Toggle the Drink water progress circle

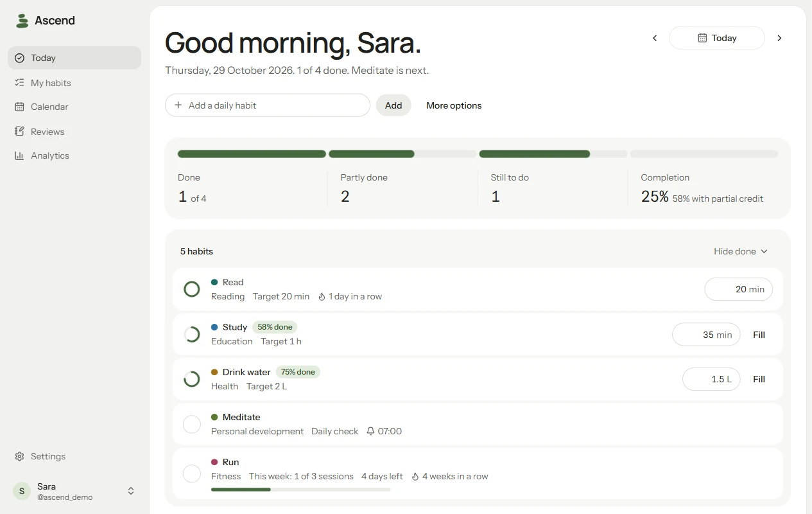(192, 379)
